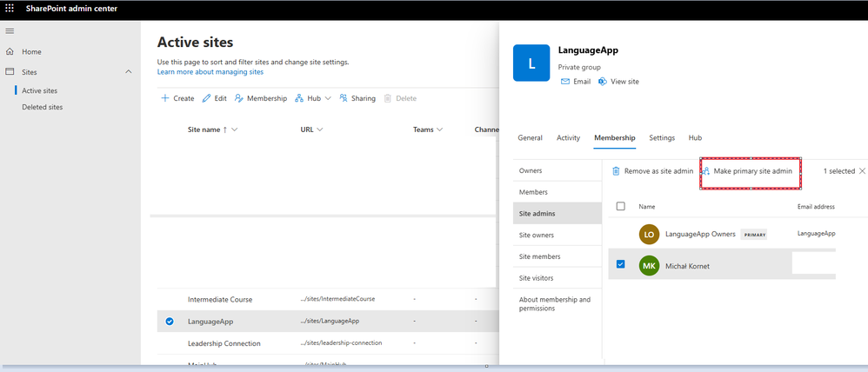Switch to the General tab
868x372 pixels.
click(x=530, y=138)
